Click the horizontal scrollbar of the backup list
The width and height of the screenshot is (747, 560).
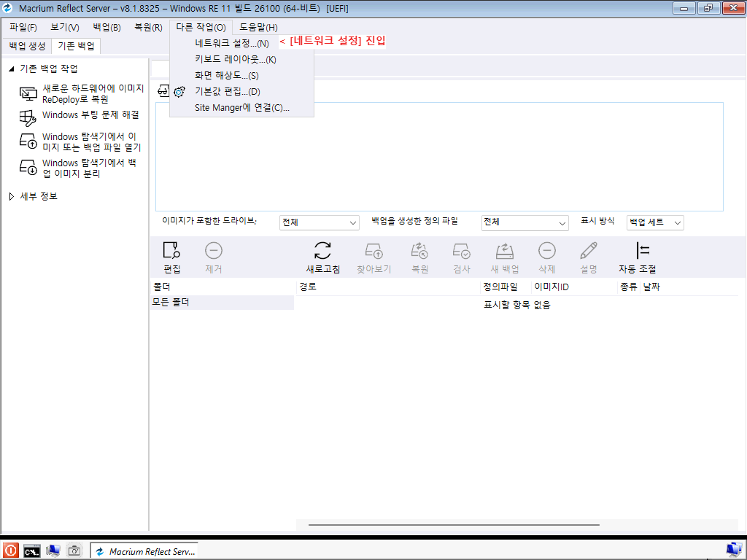pyautogui.click(x=454, y=525)
